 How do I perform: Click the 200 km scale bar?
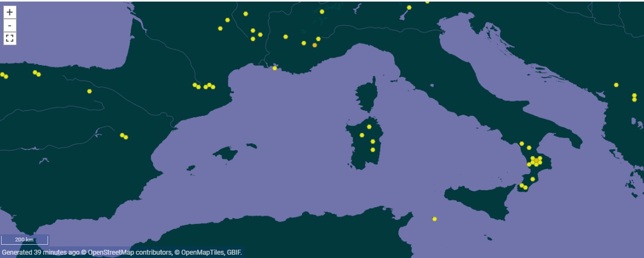point(25,240)
